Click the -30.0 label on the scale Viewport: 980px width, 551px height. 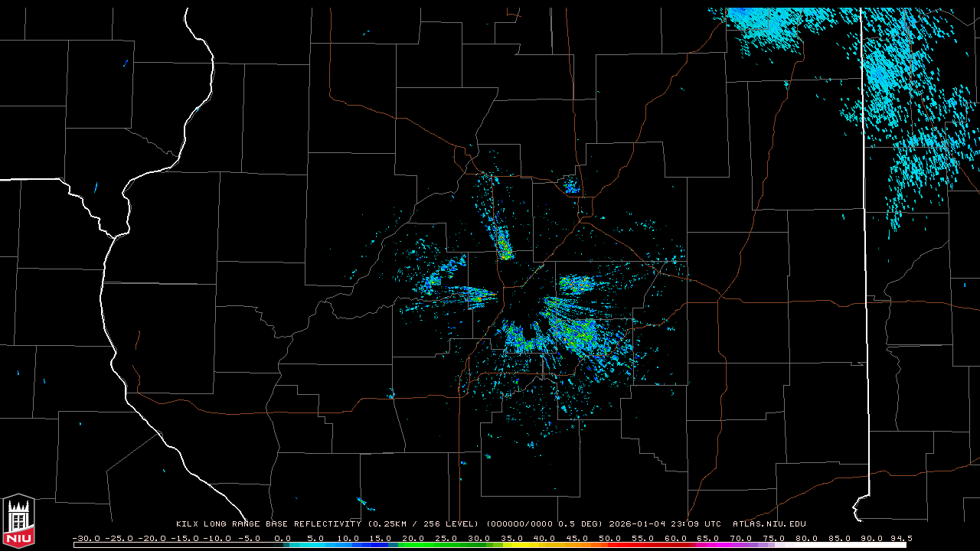coord(86,538)
